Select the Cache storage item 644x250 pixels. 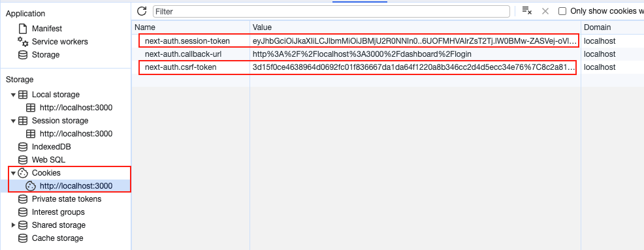click(x=57, y=238)
